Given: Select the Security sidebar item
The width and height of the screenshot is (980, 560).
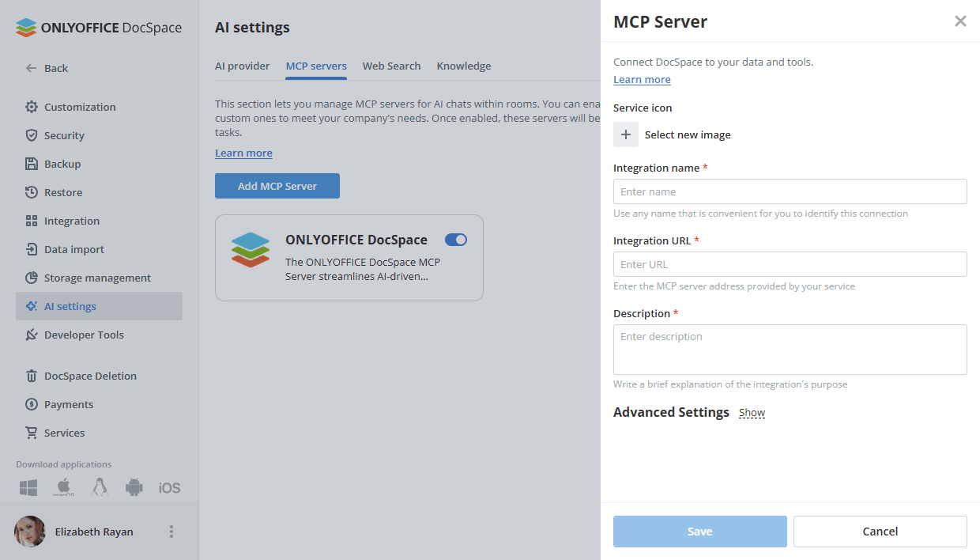Looking at the screenshot, I should click(63, 135).
